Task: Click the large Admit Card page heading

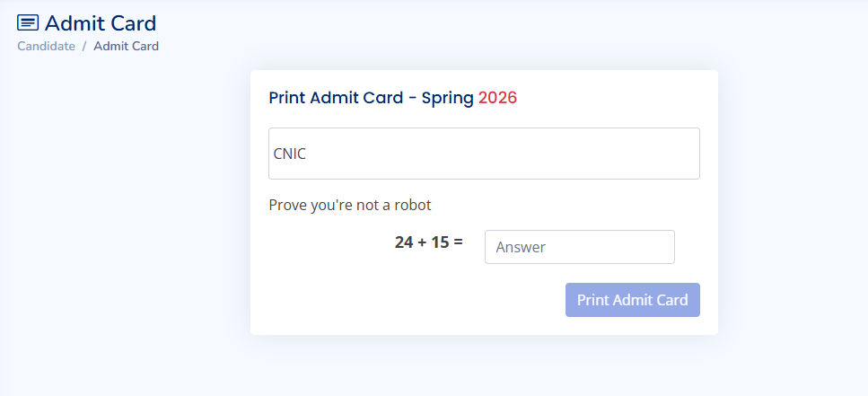Action: (x=100, y=23)
